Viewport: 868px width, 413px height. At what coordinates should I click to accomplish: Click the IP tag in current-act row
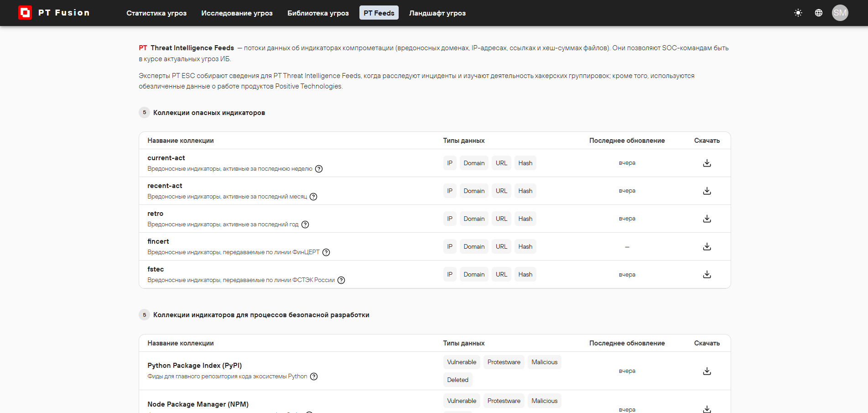pyautogui.click(x=450, y=163)
